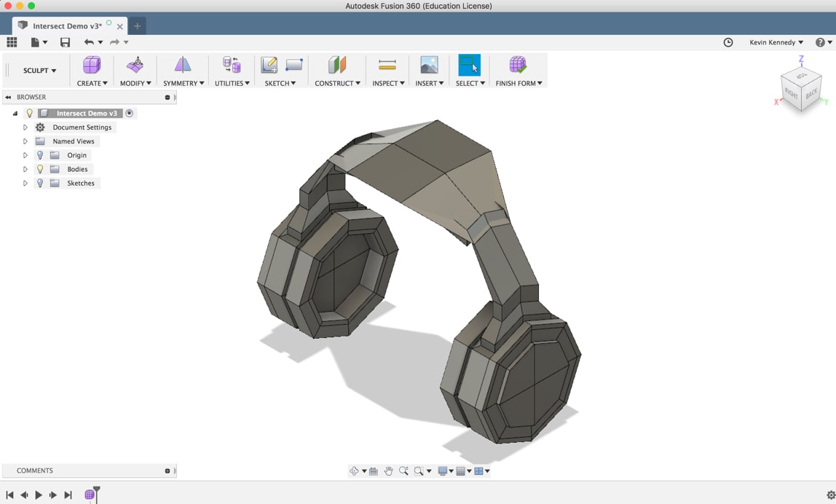Click the Right face of the ViewCube
The height and width of the screenshot is (504, 836).
(793, 92)
